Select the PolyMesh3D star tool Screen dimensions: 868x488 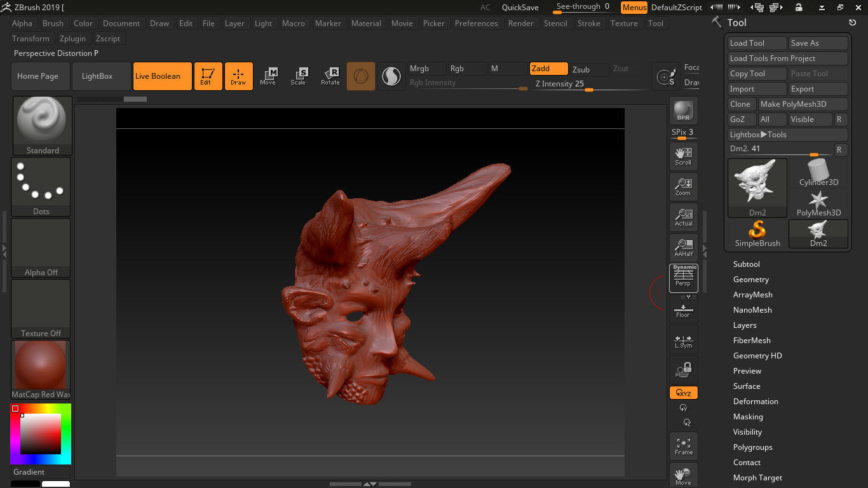point(818,203)
